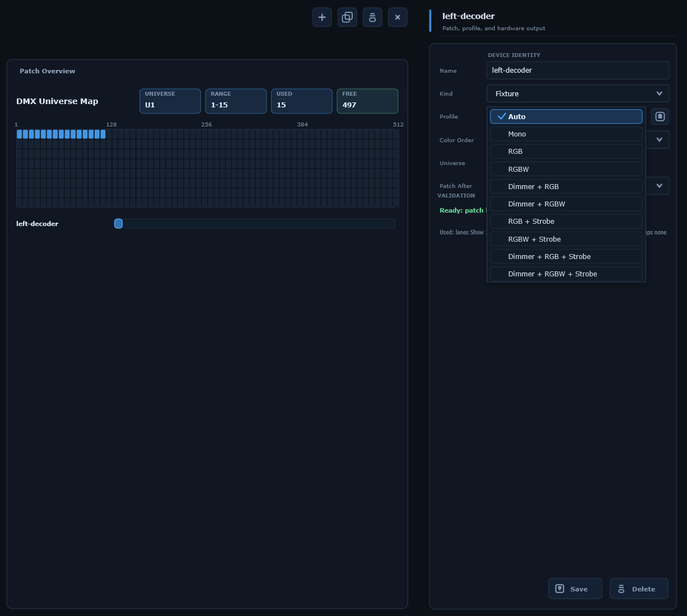687x616 pixels.
Task: Pick the RGBW profile option
Action: pyautogui.click(x=566, y=169)
